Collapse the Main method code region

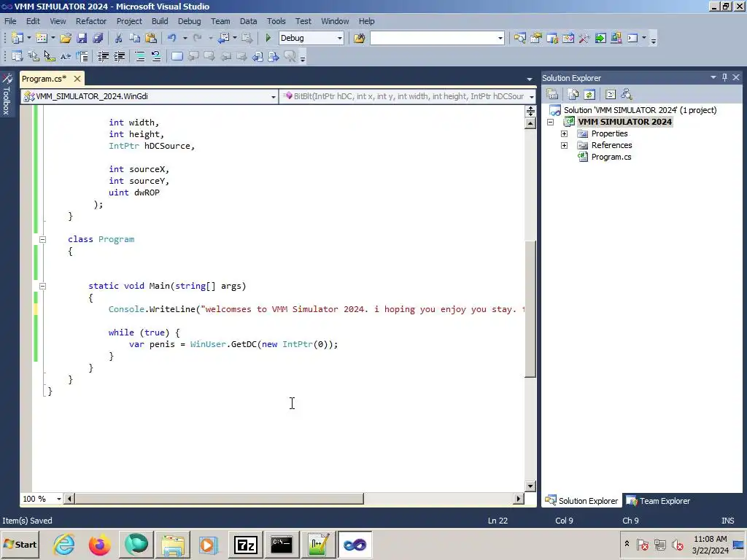click(x=42, y=286)
